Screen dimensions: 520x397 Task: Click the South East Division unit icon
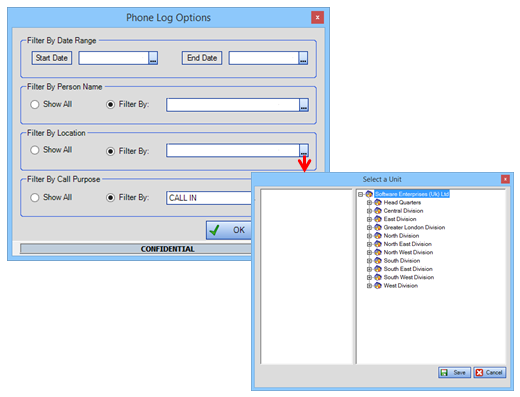378,269
